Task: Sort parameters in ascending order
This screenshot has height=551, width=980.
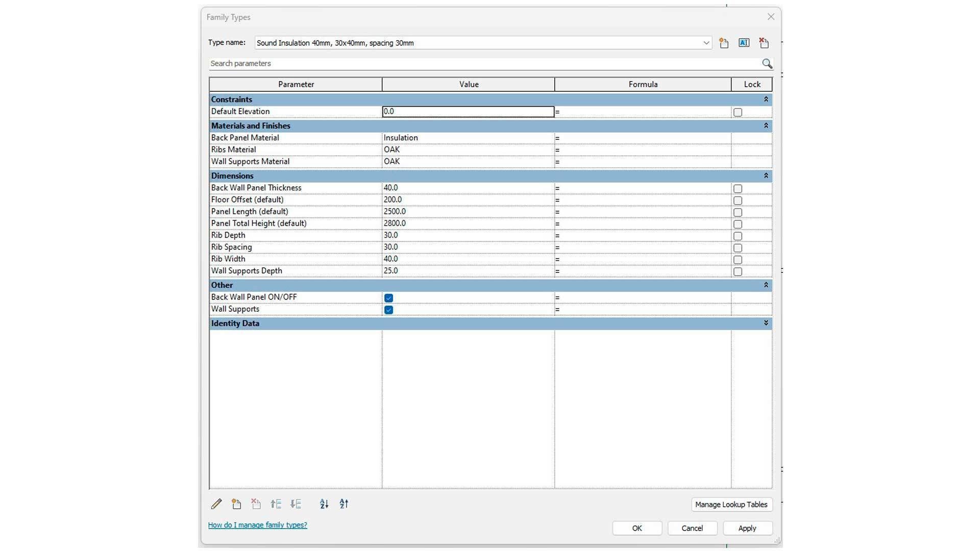Action: point(324,504)
